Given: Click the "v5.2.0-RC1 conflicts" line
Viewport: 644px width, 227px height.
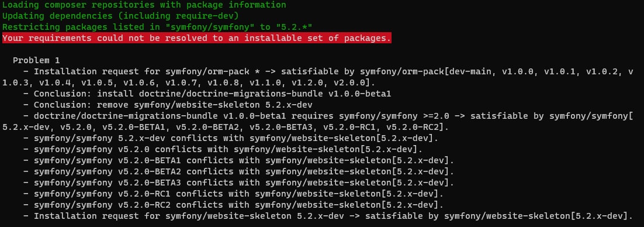Looking at the screenshot, I should 233,194.
